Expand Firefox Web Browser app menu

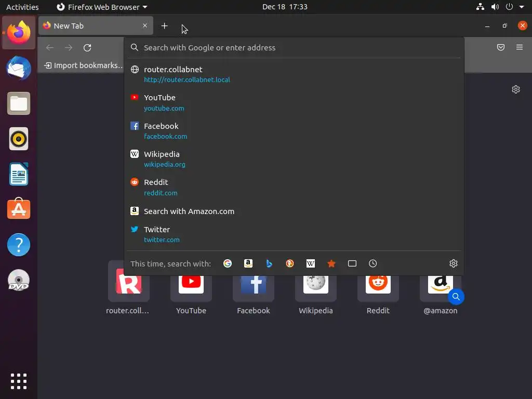(102, 7)
